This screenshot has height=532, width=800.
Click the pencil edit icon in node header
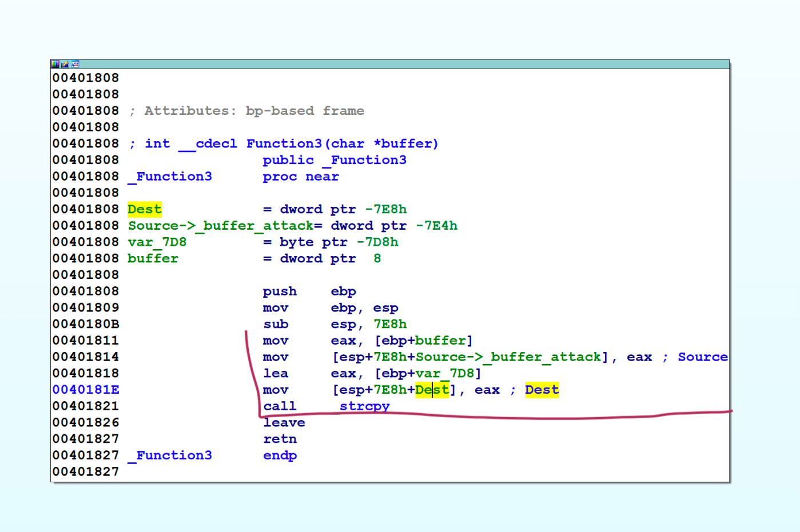click(65, 64)
